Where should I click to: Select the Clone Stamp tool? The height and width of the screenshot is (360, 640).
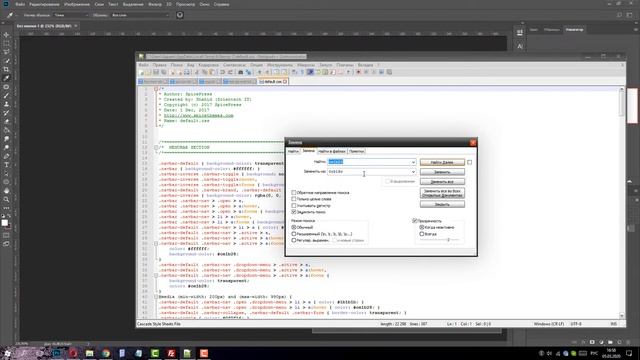click(6, 104)
